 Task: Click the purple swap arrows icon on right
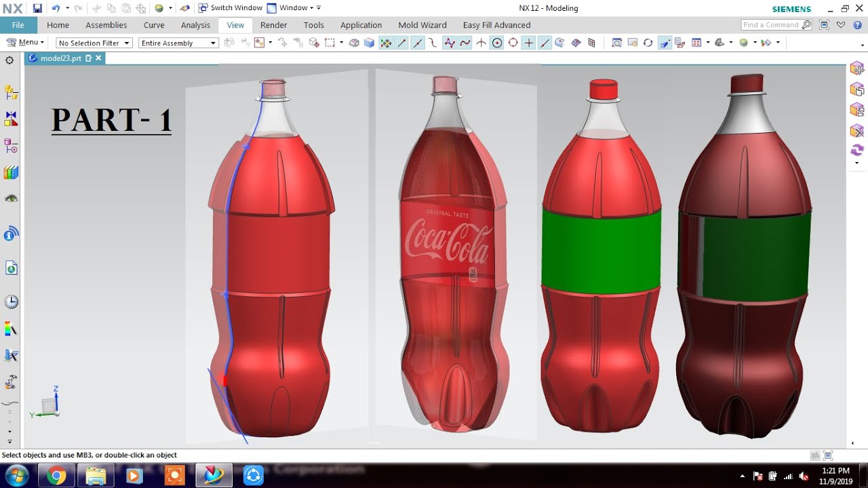click(x=857, y=150)
